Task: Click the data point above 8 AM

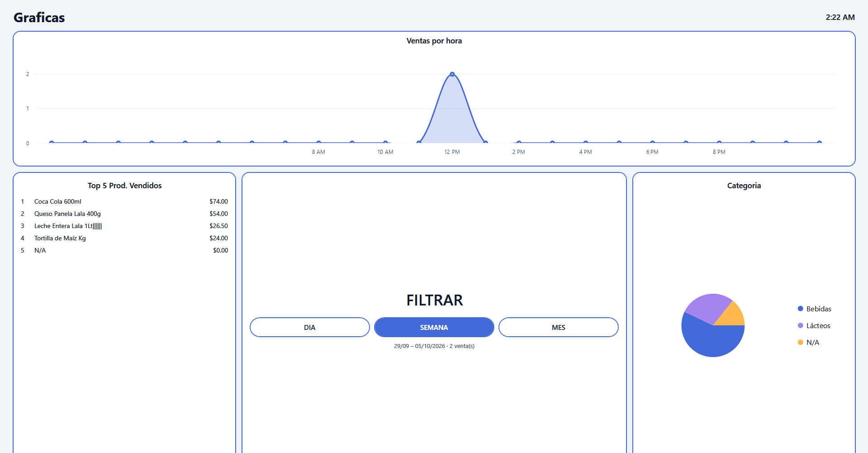Action: coord(319,143)
